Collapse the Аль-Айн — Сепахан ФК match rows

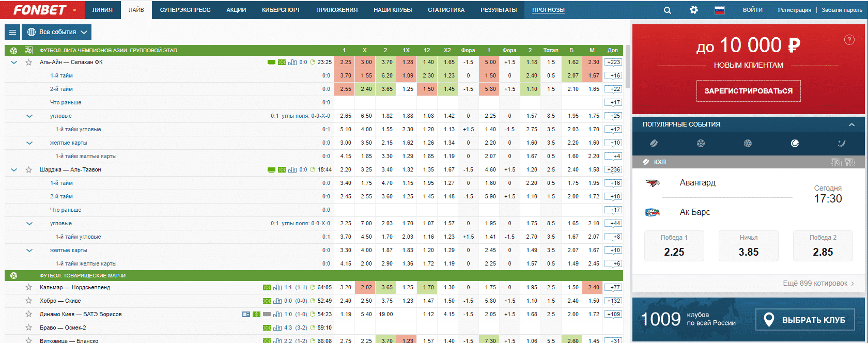(14, 63)
